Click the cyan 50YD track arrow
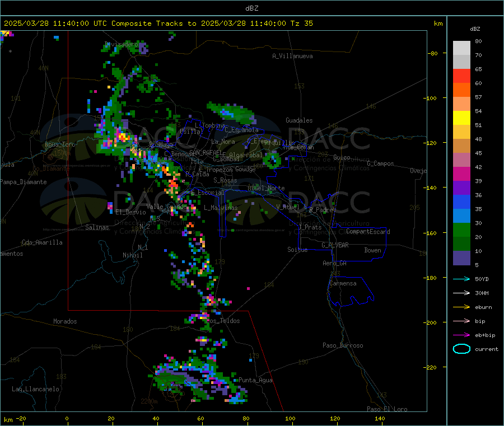The height and width of the screenshot is (426, 504). tap(461, 279)
